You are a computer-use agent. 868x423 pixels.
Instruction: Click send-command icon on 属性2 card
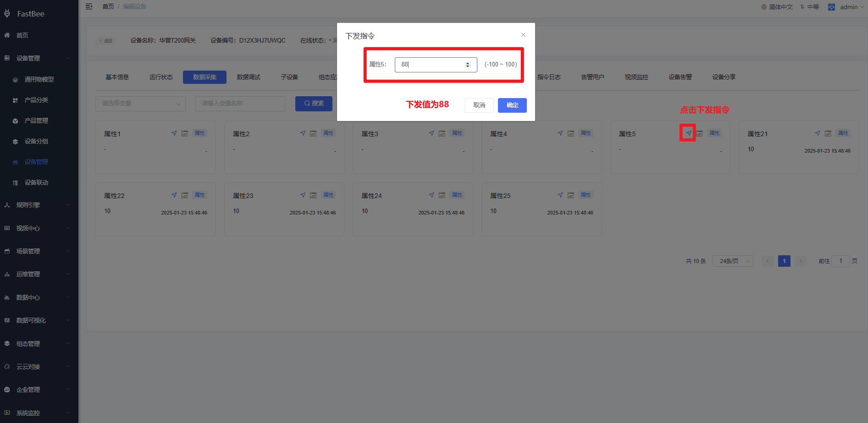[x=303, y=133]
